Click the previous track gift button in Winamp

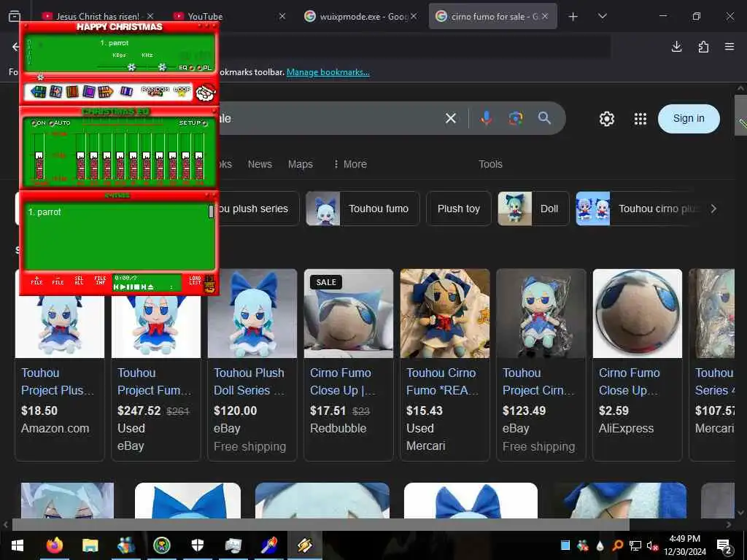(x=38, y=91)
